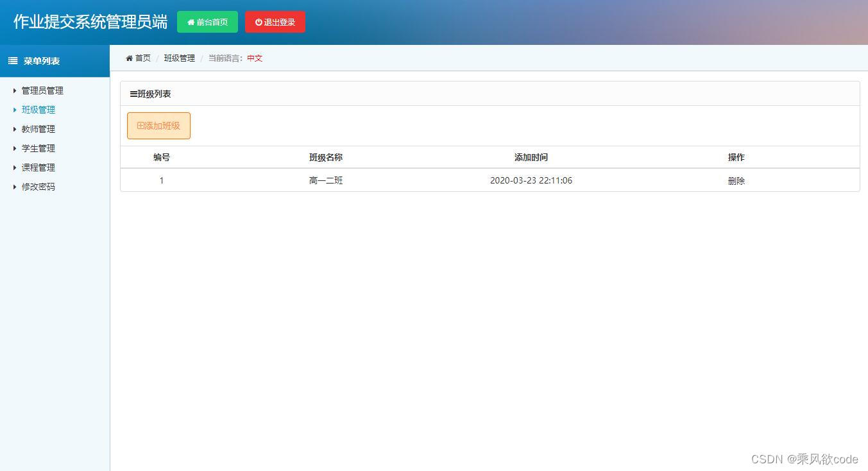Click the home icon on 前台首页 button
Image resolution: width=868 pixels, height=471 pixels.
tap(191, 22)
